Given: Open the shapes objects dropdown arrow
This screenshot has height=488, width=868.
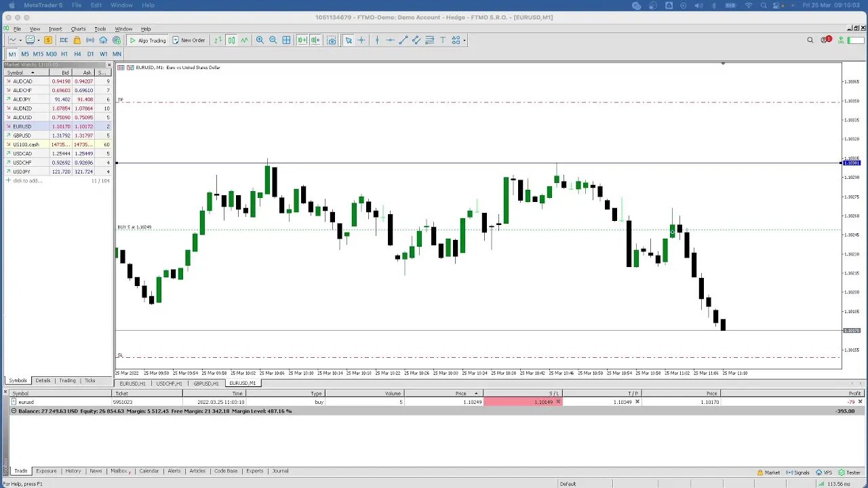Looking at the screenshot, I should click(465, 41).
